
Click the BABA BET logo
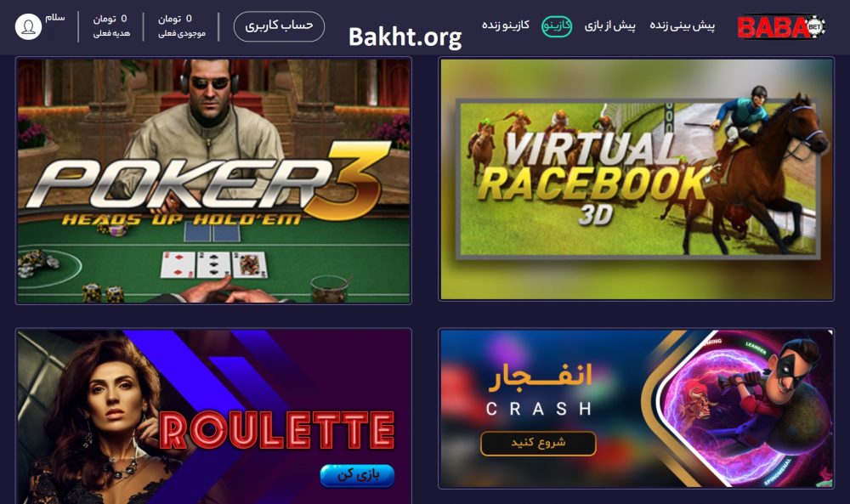point(781,26)
